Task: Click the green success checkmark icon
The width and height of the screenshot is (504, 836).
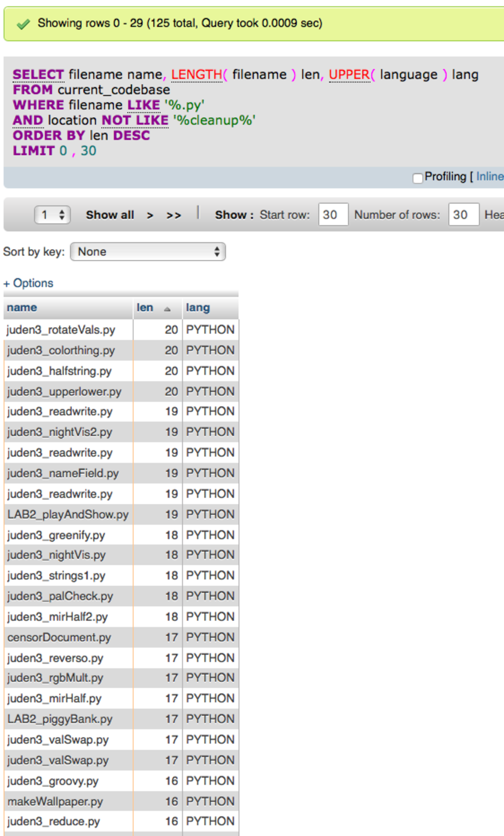Action: pyautogui.click(x=23, y=24)
